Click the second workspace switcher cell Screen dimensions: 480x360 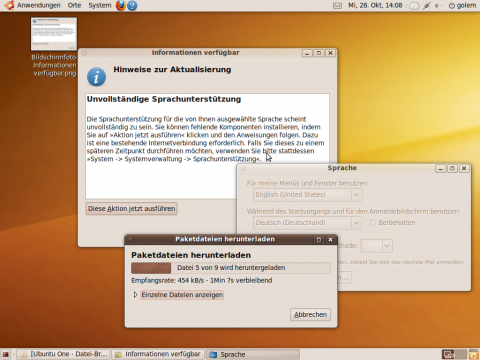coord(461,354)
